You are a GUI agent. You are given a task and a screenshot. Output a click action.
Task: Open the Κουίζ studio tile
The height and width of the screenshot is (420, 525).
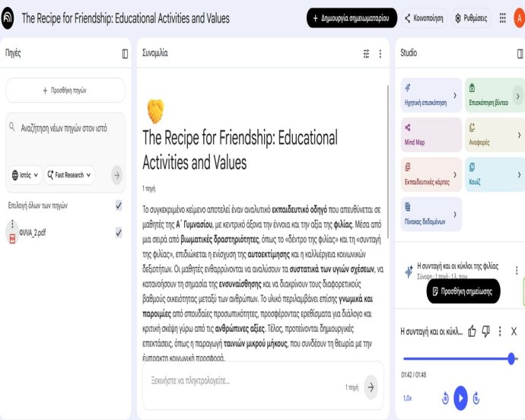coord(495,173)
